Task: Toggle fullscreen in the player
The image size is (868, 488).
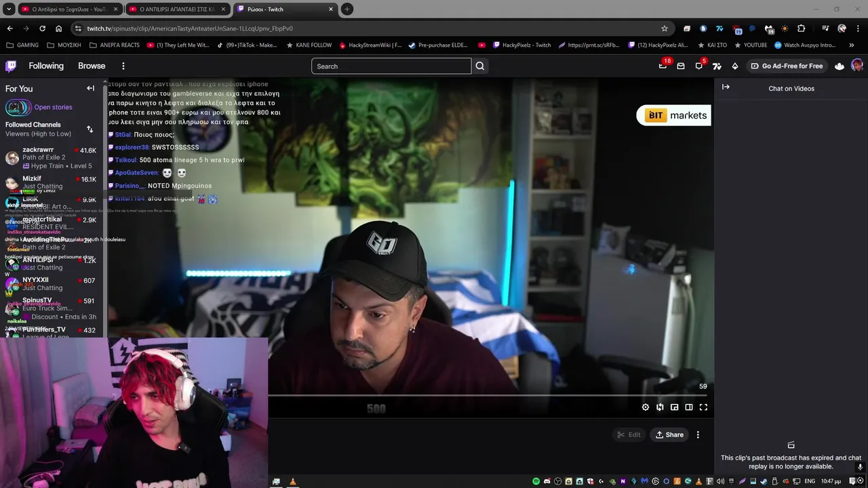Action: [703, 407]
